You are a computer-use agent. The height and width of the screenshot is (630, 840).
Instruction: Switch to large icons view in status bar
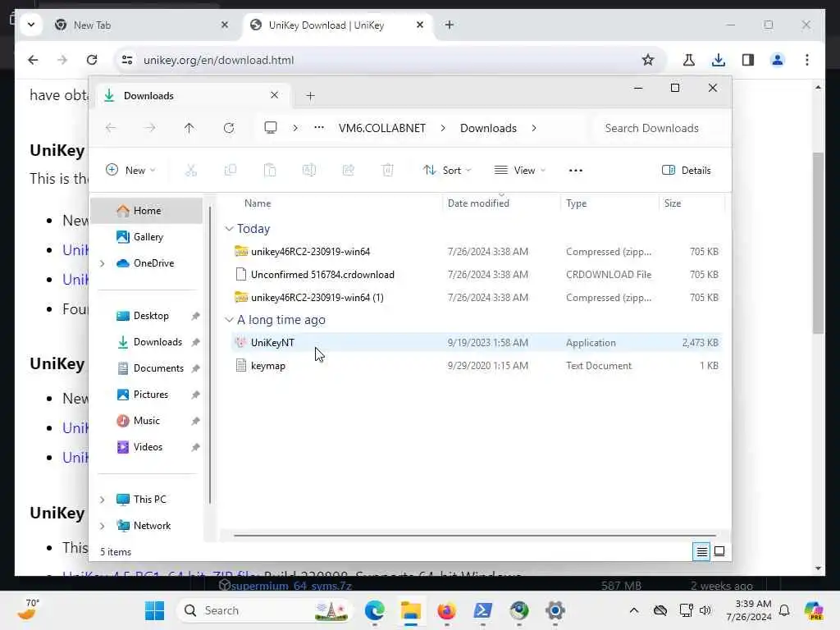tap(719, 551)
